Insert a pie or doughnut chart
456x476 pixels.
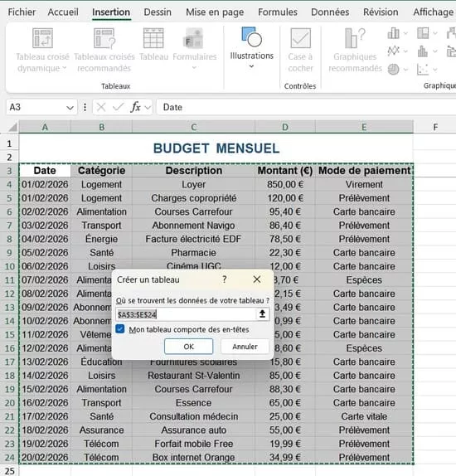coord(394,69)
